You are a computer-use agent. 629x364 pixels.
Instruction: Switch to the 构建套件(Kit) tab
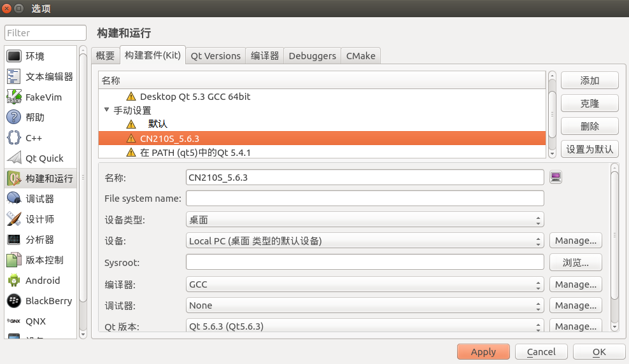tap(152, 55)
